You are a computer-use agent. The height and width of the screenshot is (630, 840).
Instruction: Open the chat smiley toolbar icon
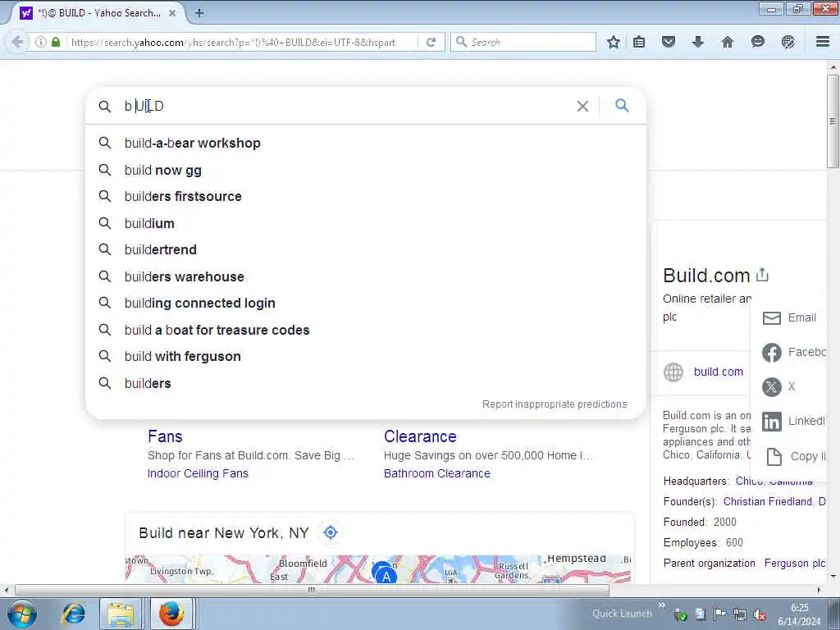[x=757, y=42]
